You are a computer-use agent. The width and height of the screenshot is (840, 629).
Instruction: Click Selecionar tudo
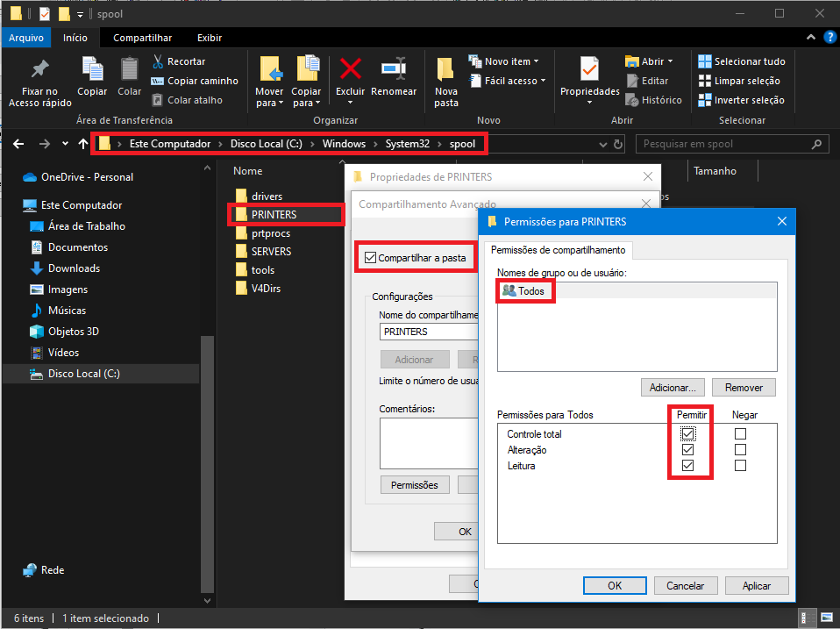point(742,61)
